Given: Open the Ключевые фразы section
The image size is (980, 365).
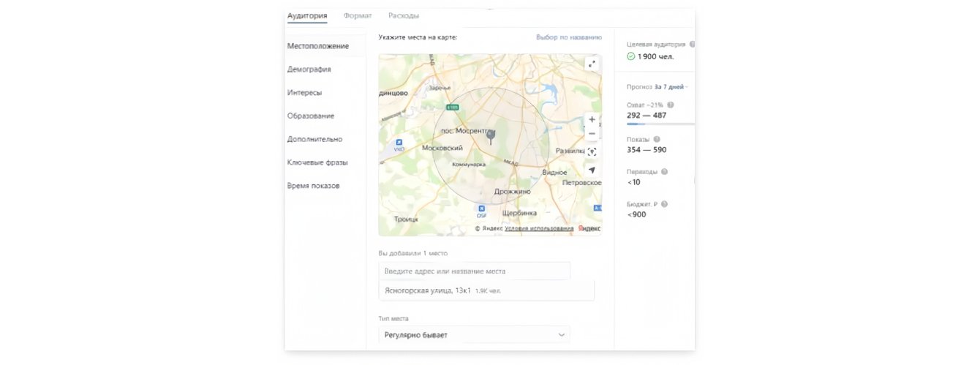Looking at the screenshot, I should coord(317,162).
